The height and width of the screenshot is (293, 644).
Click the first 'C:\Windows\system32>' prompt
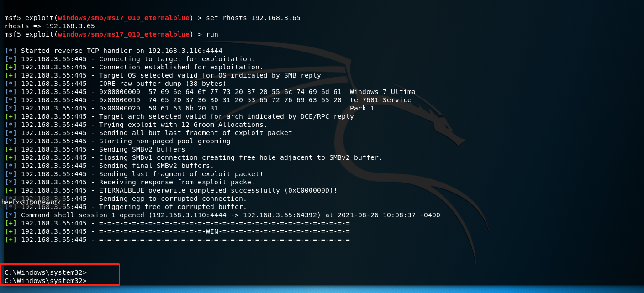coord(46,272)
